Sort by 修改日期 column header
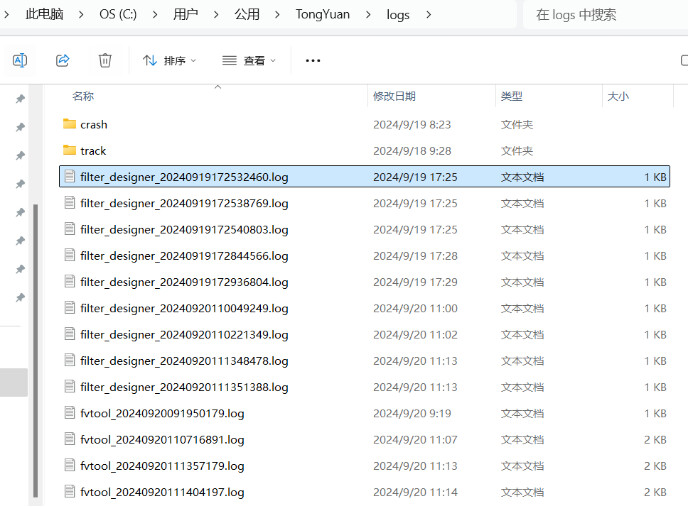The image size is (688, 507). tap(394, 96)
